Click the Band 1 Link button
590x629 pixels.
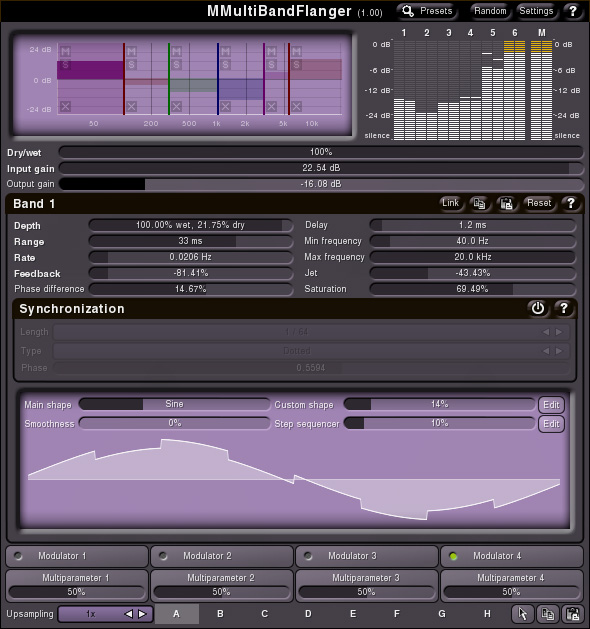450,203
